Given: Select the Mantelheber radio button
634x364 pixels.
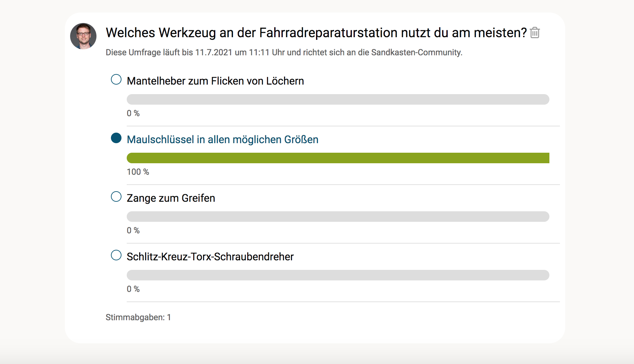Looking at the screenshot, I should (116, 80).
